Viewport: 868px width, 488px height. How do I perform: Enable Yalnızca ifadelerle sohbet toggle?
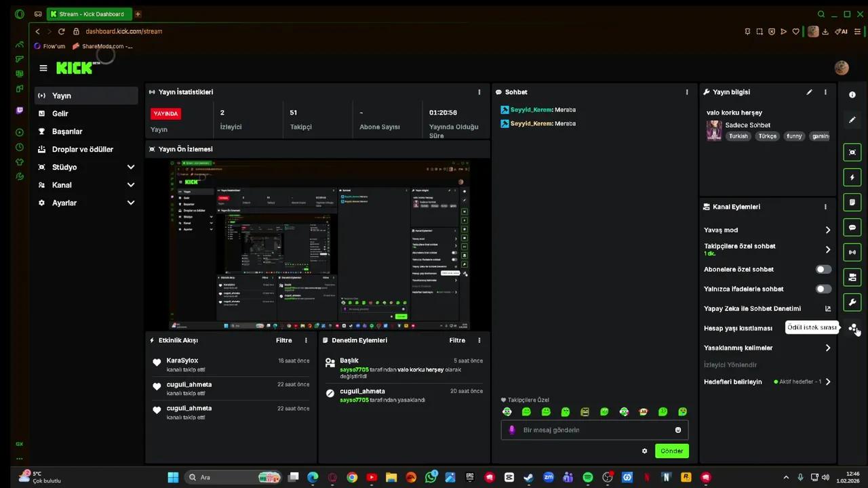(823, 289)
